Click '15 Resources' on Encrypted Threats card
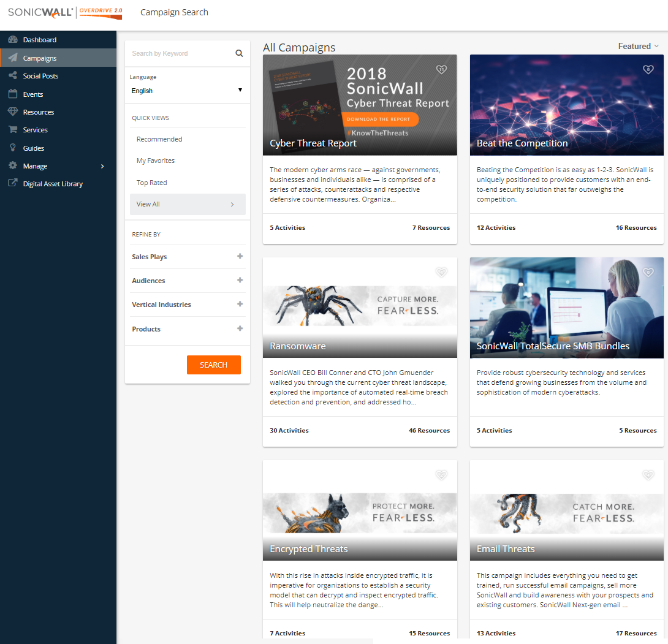 pos(430,634)
